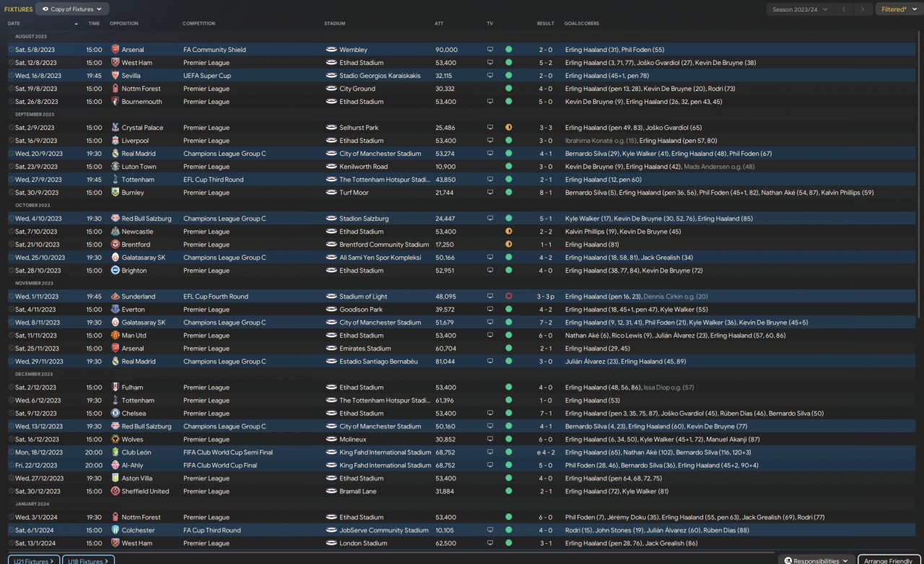Click the Sunderland club badge
Screen dimensions: 924x564
115,297
